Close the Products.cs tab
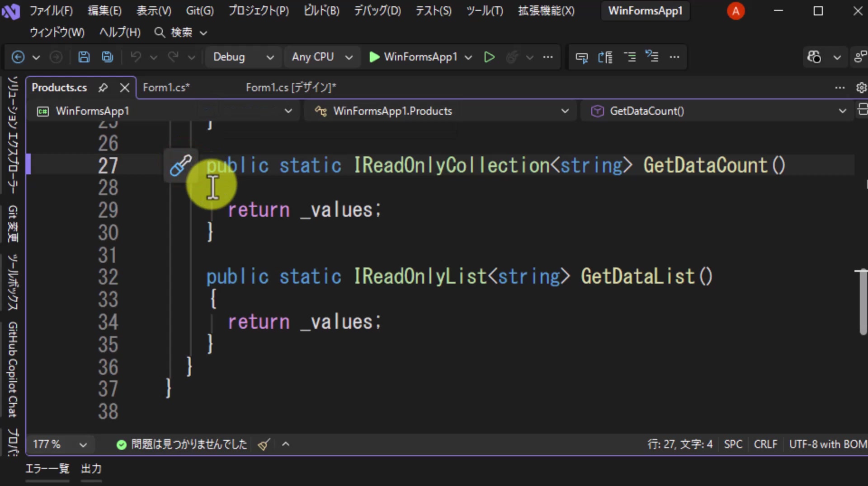The image size is (868, 486). pos(125,88)
